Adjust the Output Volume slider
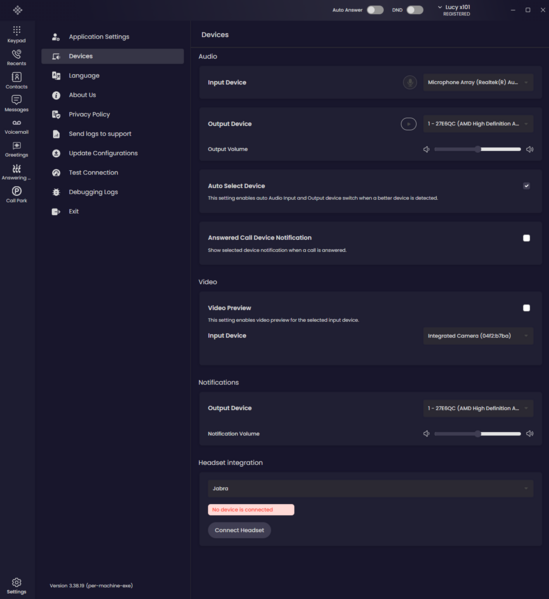Screen dimensions: 549x599 click(478, 149)
